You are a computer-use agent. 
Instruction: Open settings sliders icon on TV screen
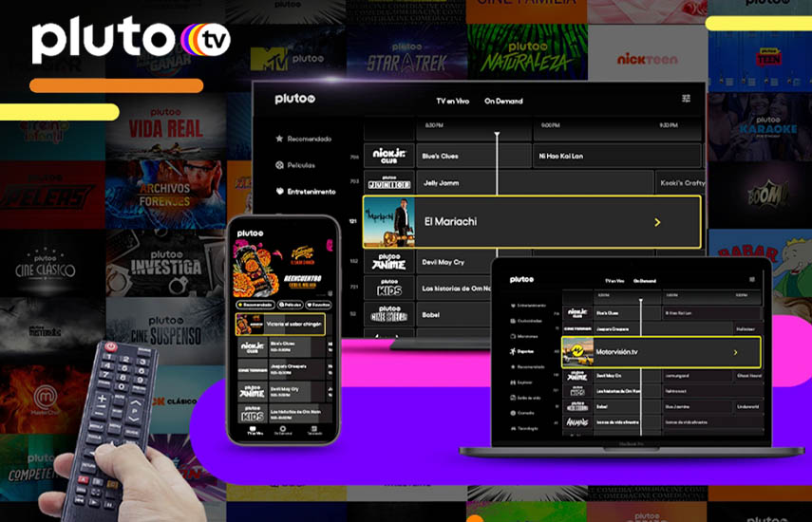pos(686,99)
